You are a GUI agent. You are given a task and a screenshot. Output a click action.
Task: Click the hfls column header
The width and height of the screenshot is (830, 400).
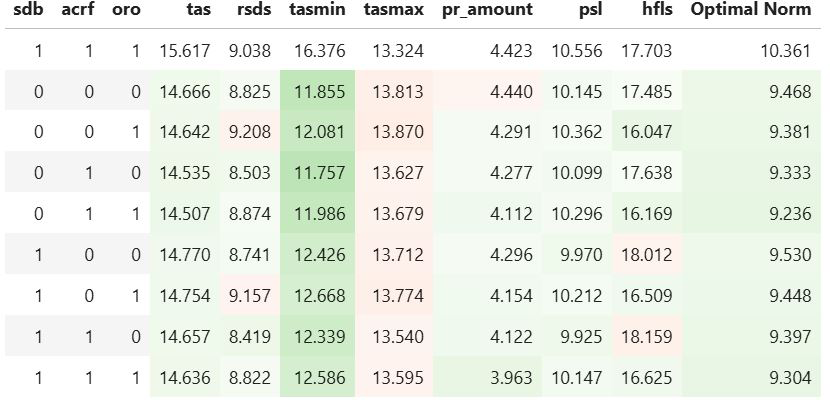coord(656,12)
